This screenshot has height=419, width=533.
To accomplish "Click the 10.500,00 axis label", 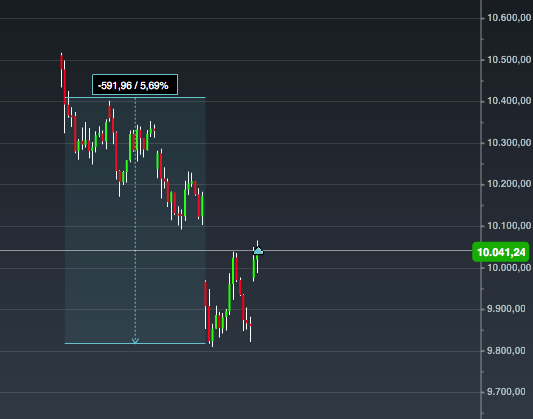I will pos(509,60).
